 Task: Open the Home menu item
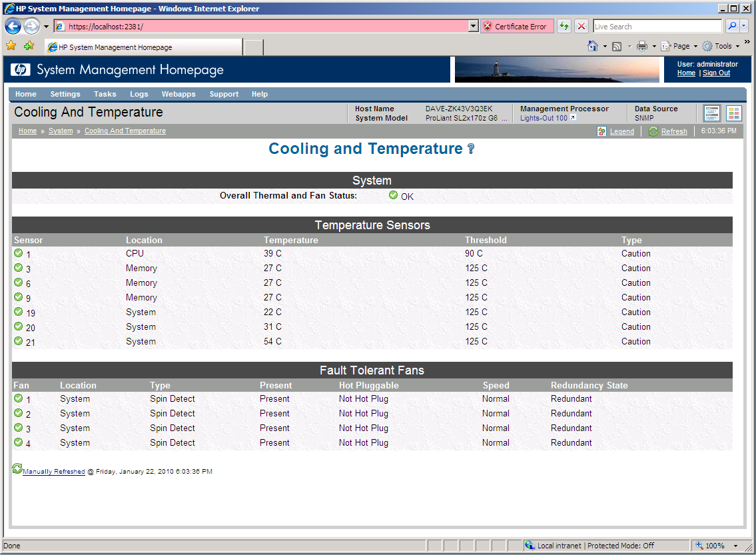pos(25,94)
